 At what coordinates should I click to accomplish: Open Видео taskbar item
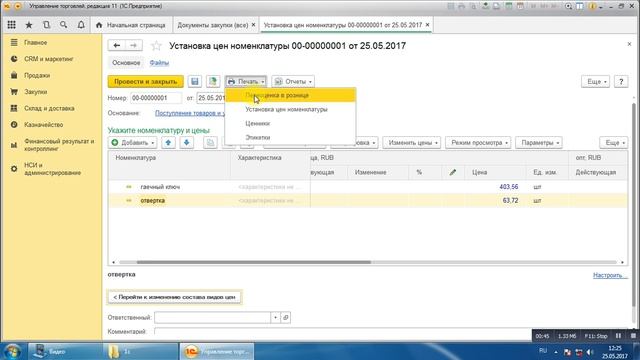coord(65,351)
